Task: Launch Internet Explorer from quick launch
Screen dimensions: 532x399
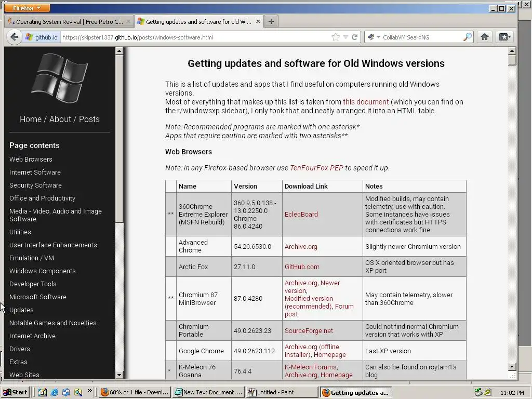Action: point(54,392)
